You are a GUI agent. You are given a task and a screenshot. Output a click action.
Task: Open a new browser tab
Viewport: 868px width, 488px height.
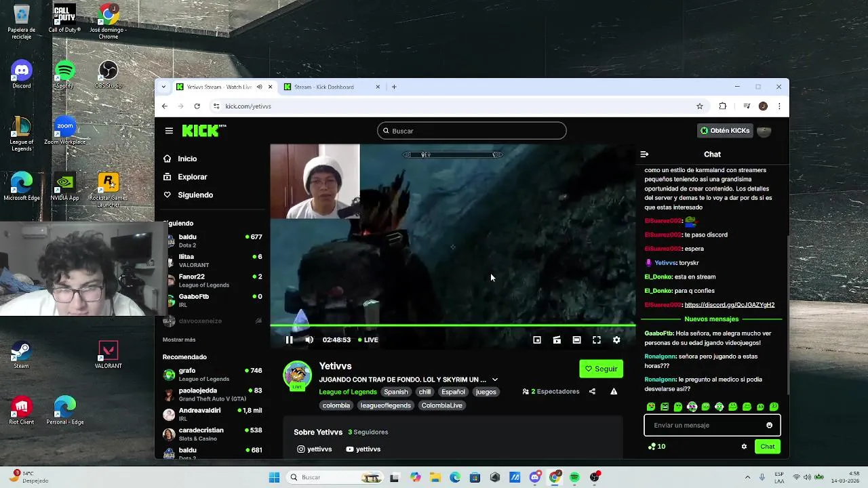click(394, 87)
